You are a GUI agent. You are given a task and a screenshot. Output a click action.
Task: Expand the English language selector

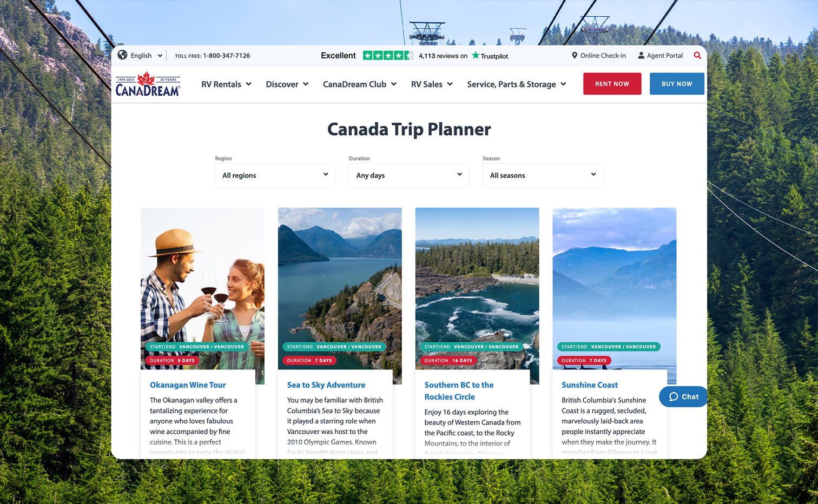pyautogui.click(x=146, y=55)
